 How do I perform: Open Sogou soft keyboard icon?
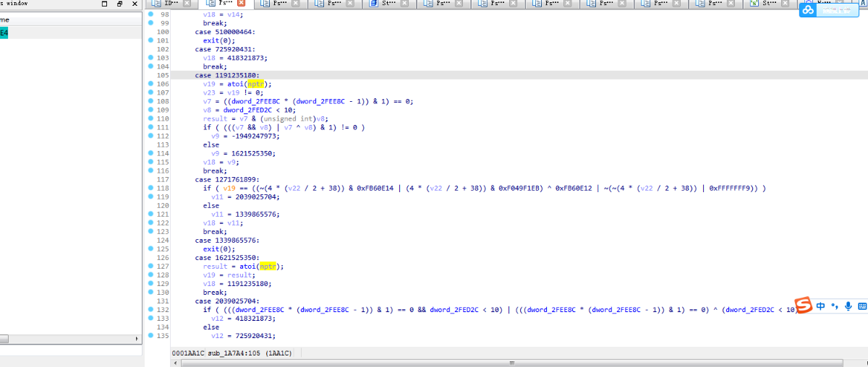[861, 306]
